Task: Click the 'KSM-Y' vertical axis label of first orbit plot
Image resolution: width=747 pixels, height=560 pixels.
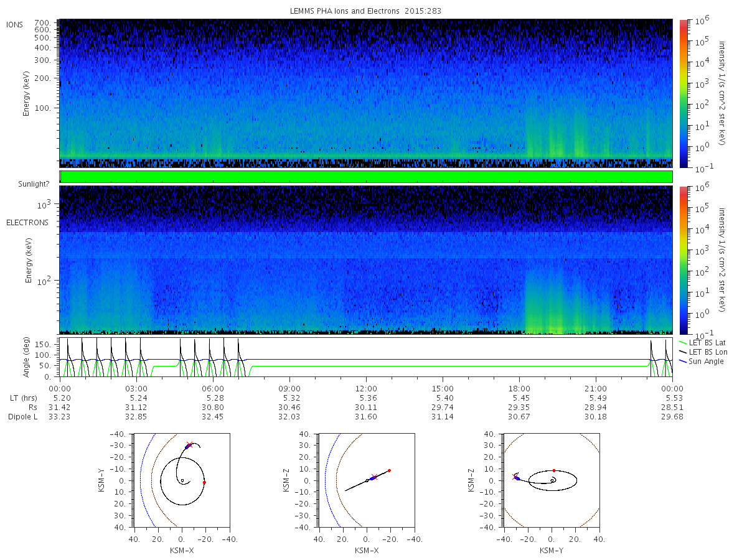Action: pyautogui.click(x=103, y=480)
